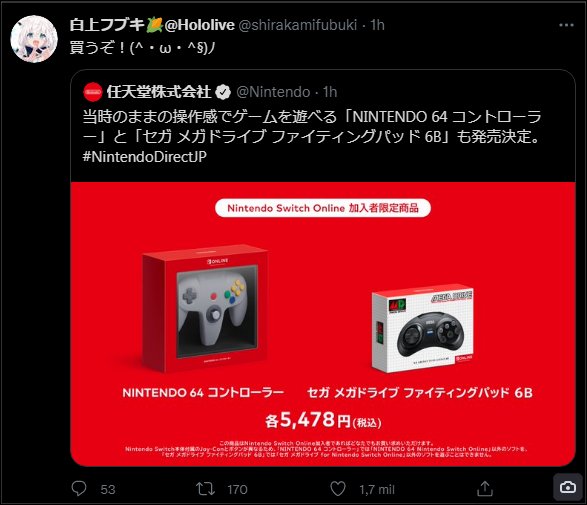Click the 1h timestamp of Fubuki's tweet
This screenshot has width=587, height=505.
click(x=377, y=25)
